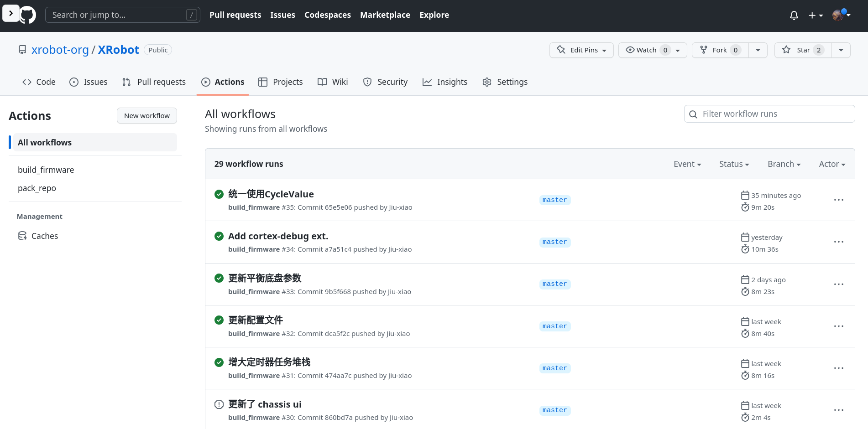Open Codespaces in top navigation

click(328, 15)
